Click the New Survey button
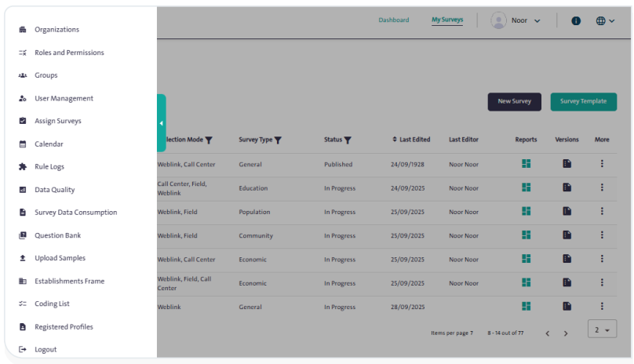This screenshot has width=634, height=364. click(x=514, y=101)
